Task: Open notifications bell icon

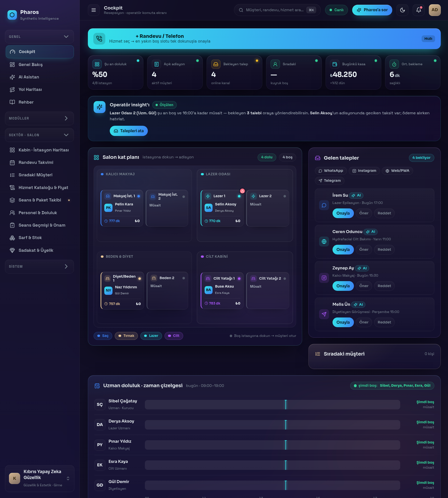Action: pyautogui.click(x=419, y=10)
